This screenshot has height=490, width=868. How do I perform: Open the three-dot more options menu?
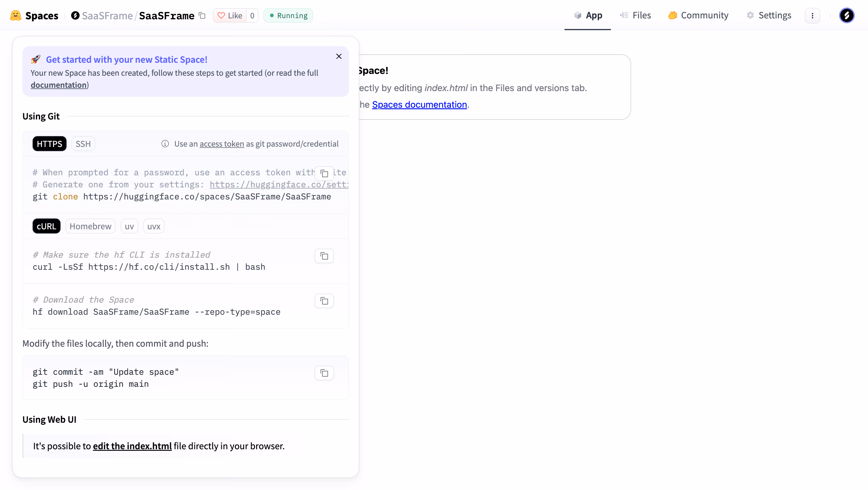[813, 15]
